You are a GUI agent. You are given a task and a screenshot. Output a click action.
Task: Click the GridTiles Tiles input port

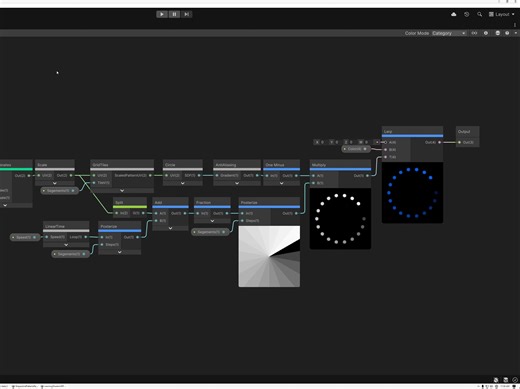[x=94, y=183]
